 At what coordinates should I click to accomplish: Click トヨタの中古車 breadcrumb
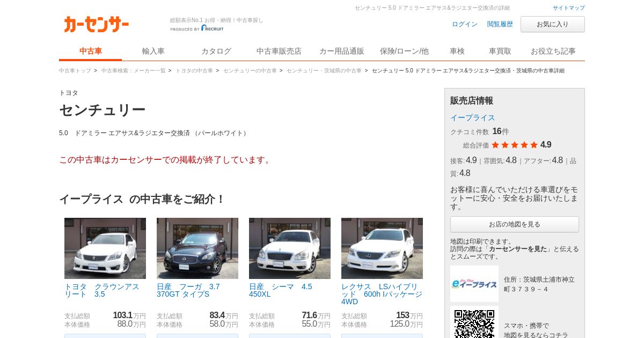[194, 71]
